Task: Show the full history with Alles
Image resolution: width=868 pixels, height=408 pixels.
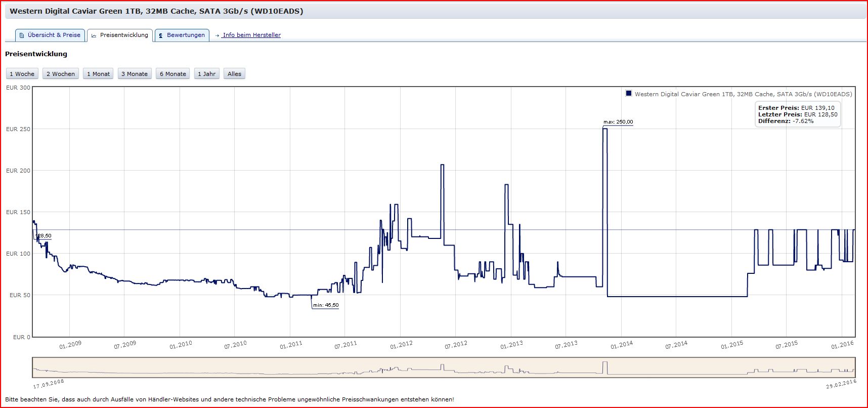Action: [235, 74]
